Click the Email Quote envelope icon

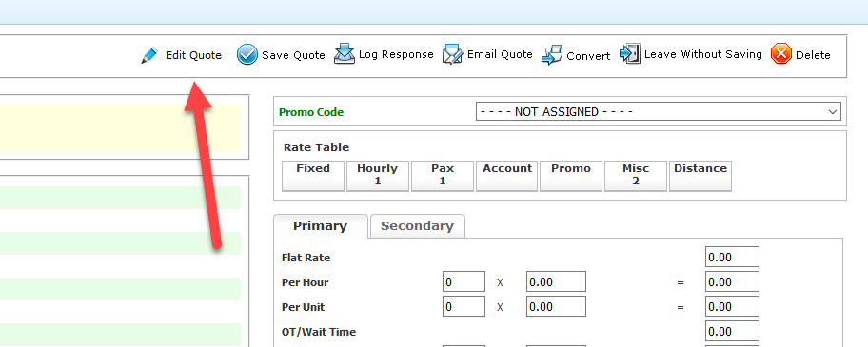pyautogui.click(x=452, y=55)
